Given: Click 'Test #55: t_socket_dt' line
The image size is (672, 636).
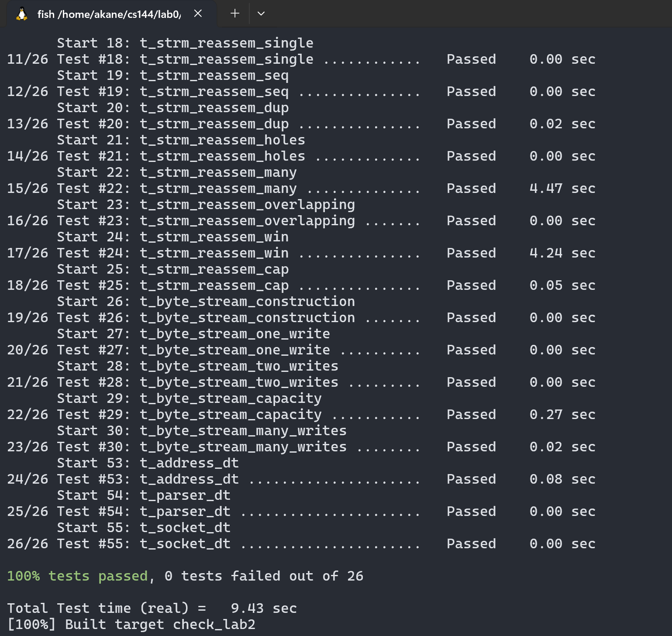Looking at the screenshot, I should tap(301, 544).
